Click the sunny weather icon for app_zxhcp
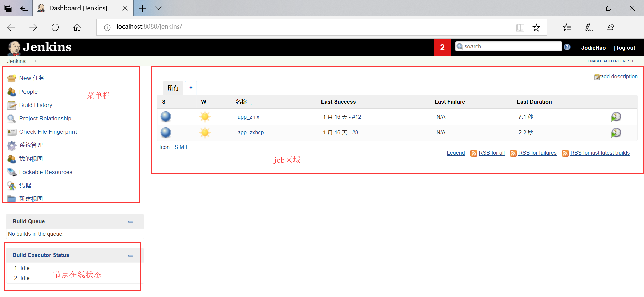This screenshot has height=297, width=644. pos(205,133)
